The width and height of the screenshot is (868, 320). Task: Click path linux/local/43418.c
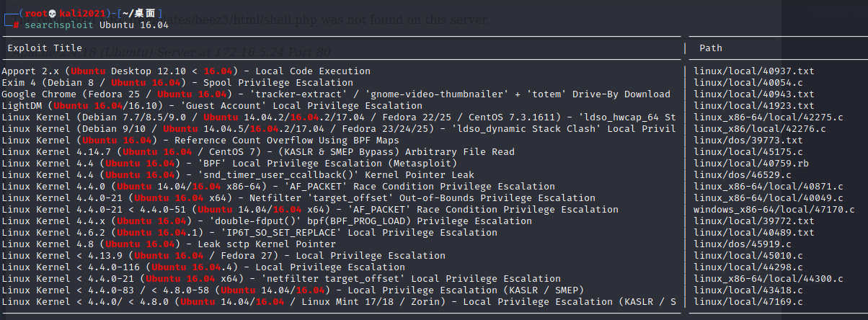748,290
